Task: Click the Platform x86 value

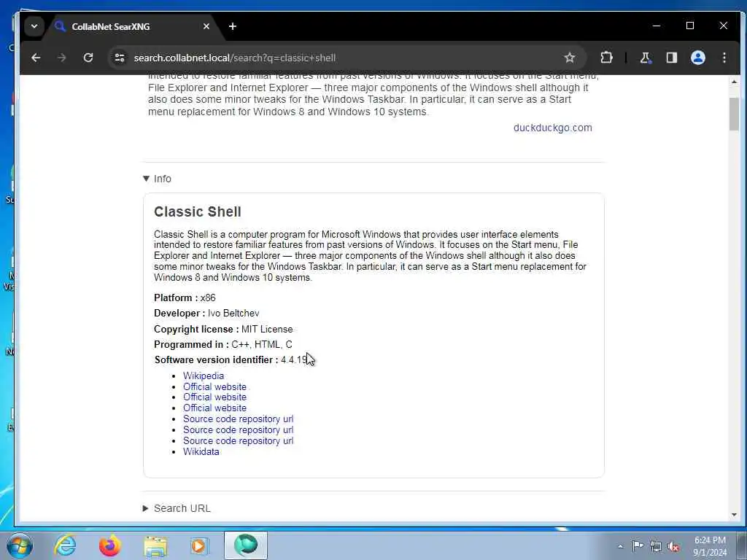Action: [x=208, y=297]
